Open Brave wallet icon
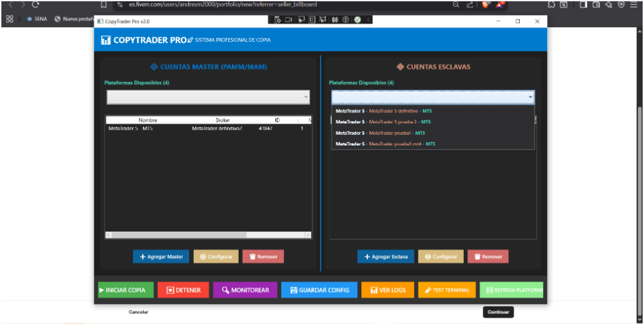The height and width of the screenshot is (325, 644). click(x=597, y=5)
